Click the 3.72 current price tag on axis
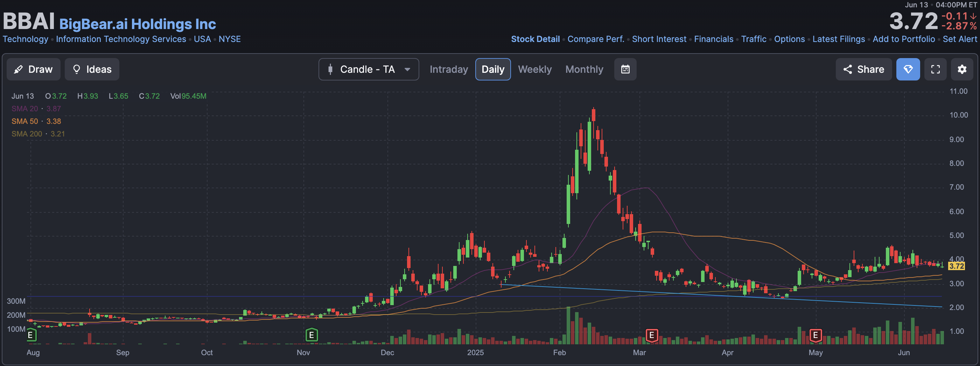Screen dimensions: 980x366 pos(957,266)
